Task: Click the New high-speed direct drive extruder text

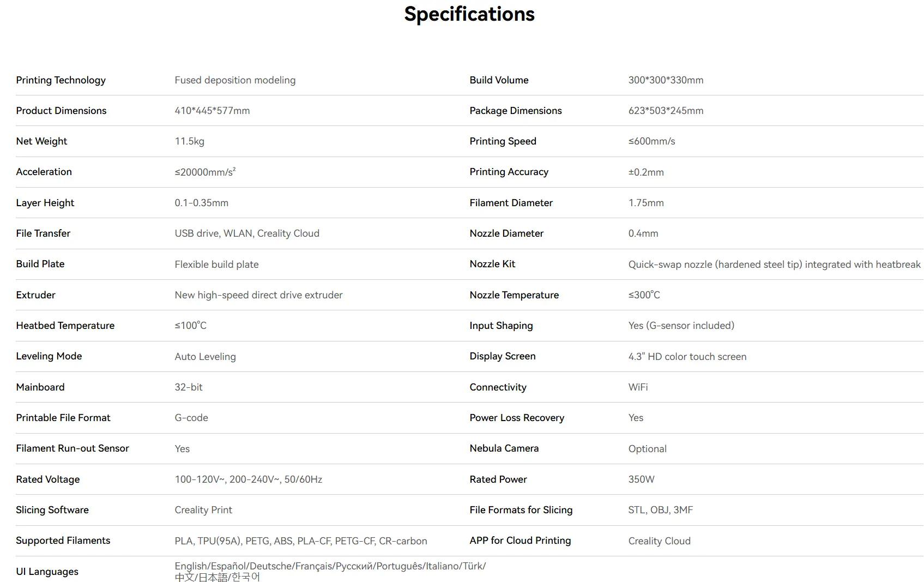Action: tap(258, 295)
